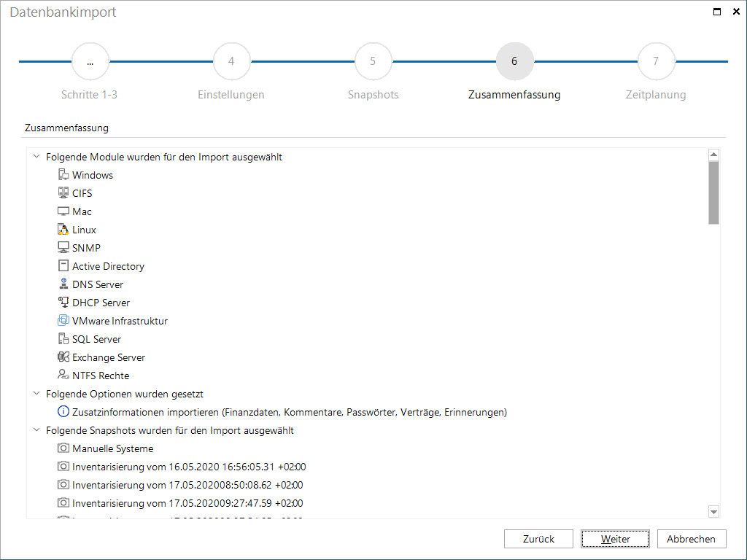Jump to step 7 Zeitplanung circle
This screenshot has width=747, height=560.
pyautogui.click(x=656, y=61)
